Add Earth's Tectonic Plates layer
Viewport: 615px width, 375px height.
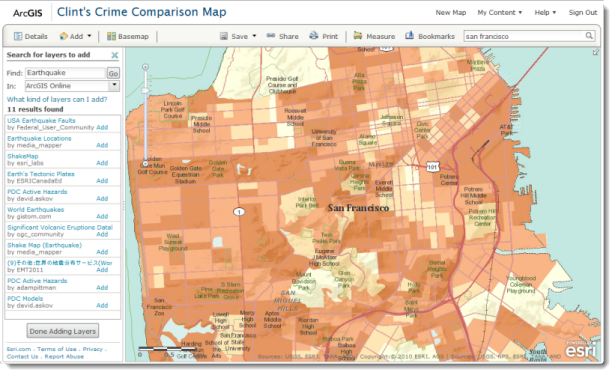(102, 181)
